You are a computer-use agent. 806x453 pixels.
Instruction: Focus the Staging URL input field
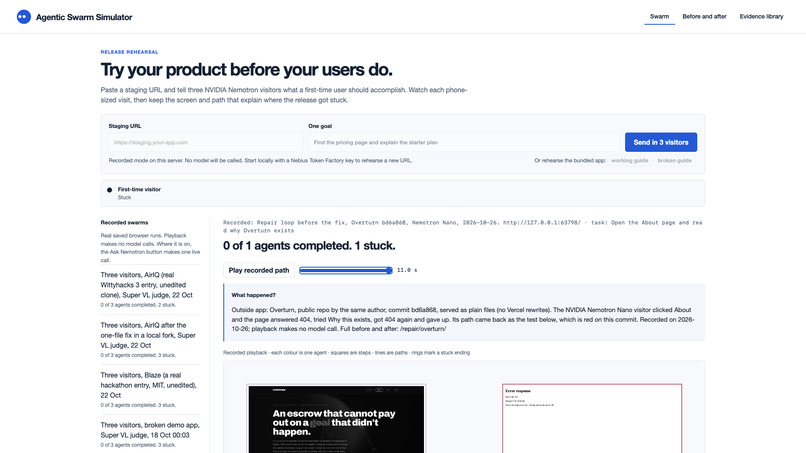pyautogui.click(x=206, y=142)
